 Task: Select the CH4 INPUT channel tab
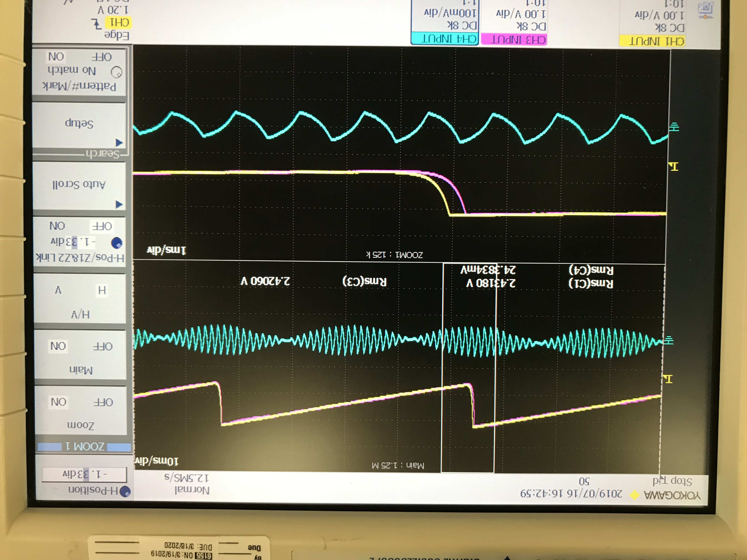click(444, 39)
